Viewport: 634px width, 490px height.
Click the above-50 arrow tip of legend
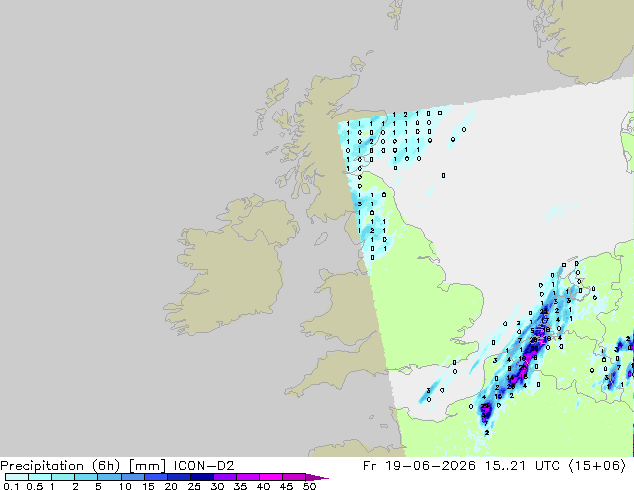[x=317, y=477]
